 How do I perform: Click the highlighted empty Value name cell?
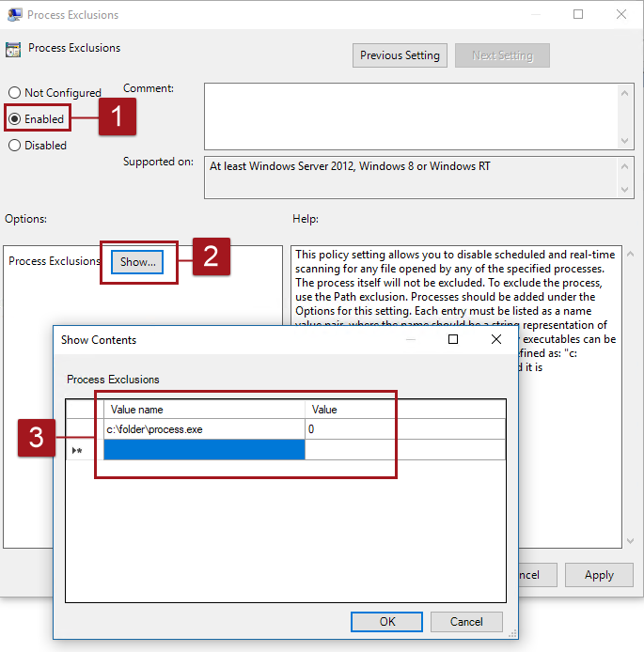pyautogui.click(x=204, y=451)
